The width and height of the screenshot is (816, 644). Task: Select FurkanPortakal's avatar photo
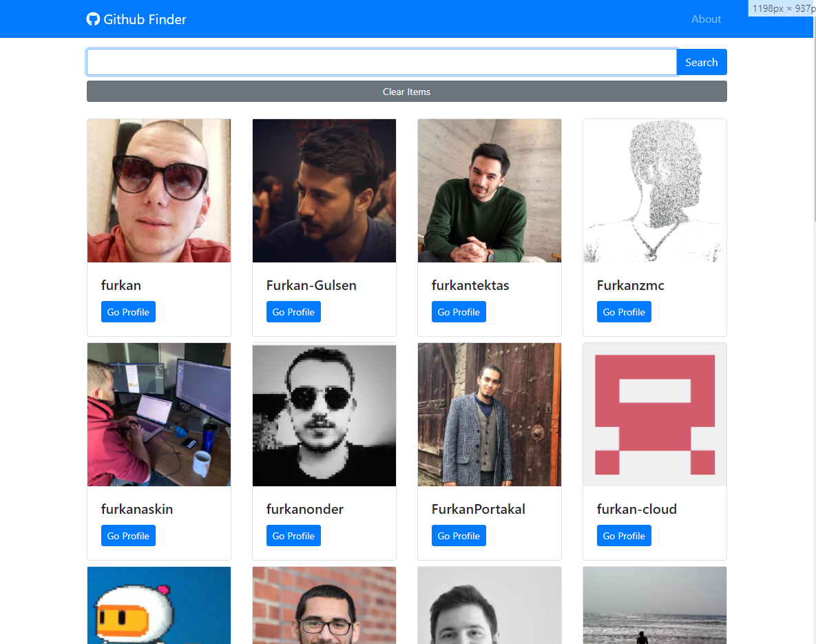click(x=489, y=414)
